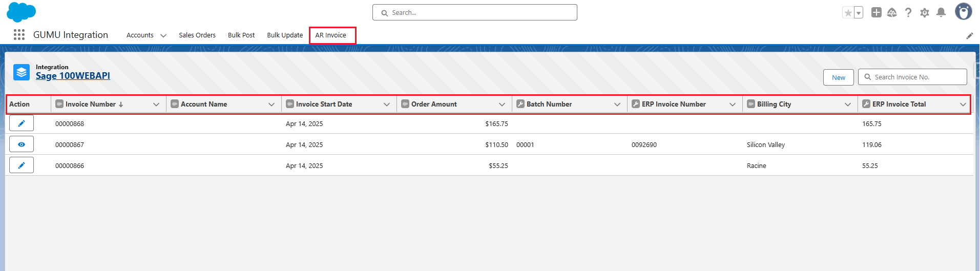Open the App Launcher dots grid
980x271 pixels.
(19, 35)
